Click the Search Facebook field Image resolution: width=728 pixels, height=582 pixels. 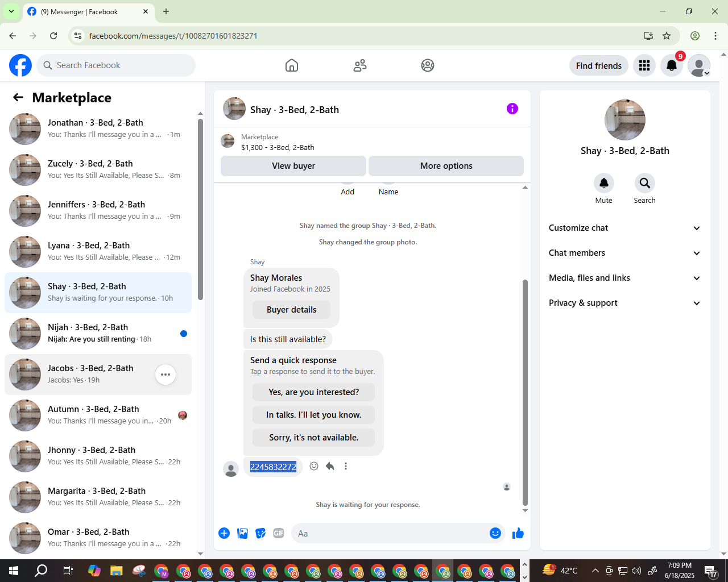click(116, 65)
